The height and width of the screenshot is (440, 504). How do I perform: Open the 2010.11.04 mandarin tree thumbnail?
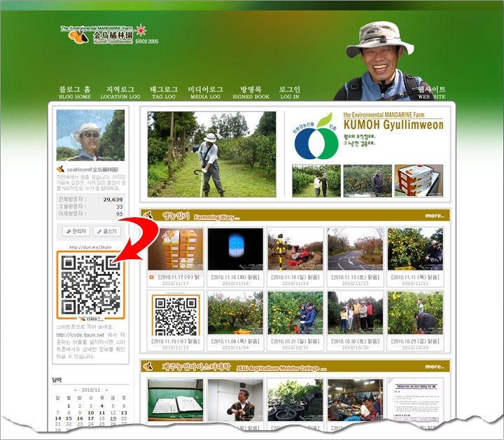235,313
